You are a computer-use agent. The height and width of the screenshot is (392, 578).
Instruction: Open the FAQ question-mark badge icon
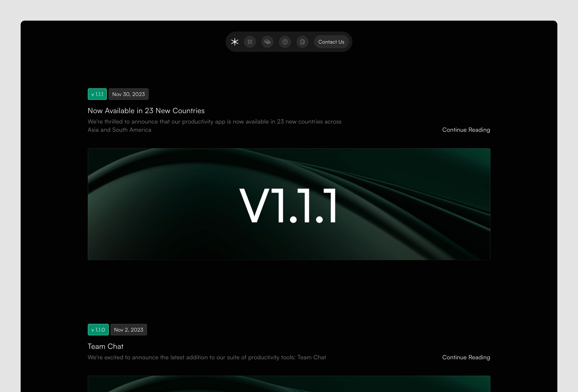285,42
